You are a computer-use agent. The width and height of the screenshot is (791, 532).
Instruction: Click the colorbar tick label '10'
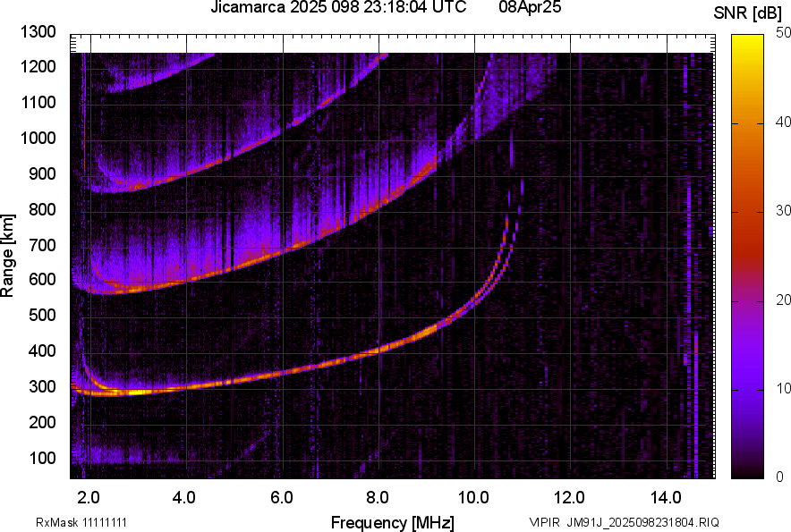[784, 388]
